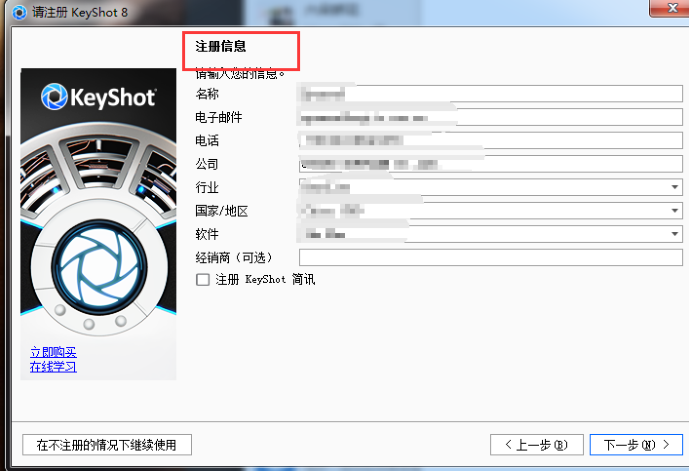Open the 立即购买 link

tap(53, 352)
